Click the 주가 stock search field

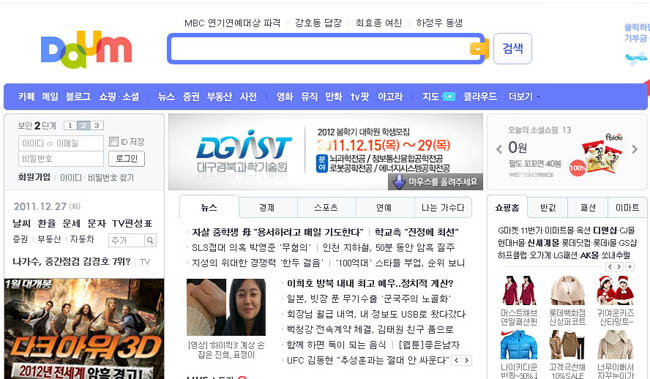126,240
